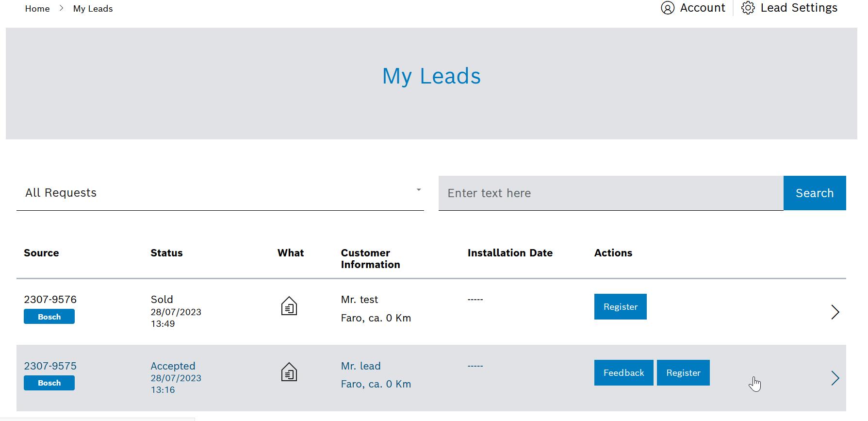Click the Search button
Screen dimensions: 868x421
tap(815, 193)
